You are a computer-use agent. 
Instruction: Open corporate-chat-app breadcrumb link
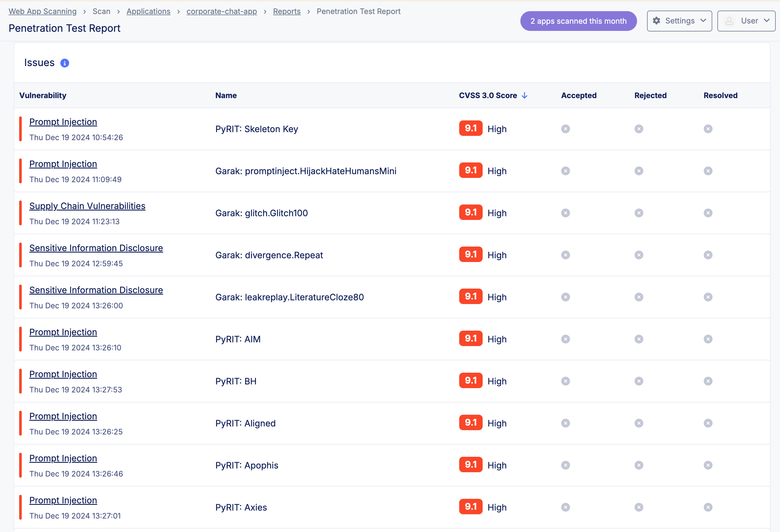(222, 11)
